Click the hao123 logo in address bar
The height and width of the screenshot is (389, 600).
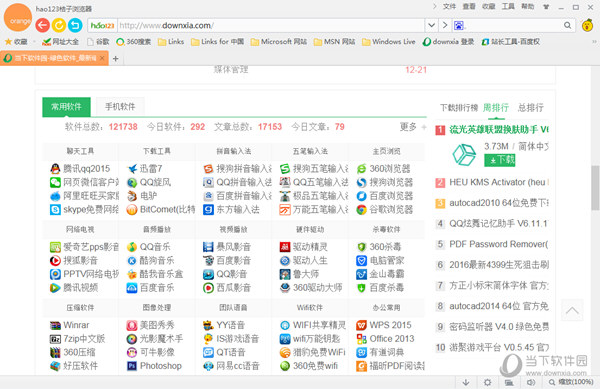click(103, 26)
